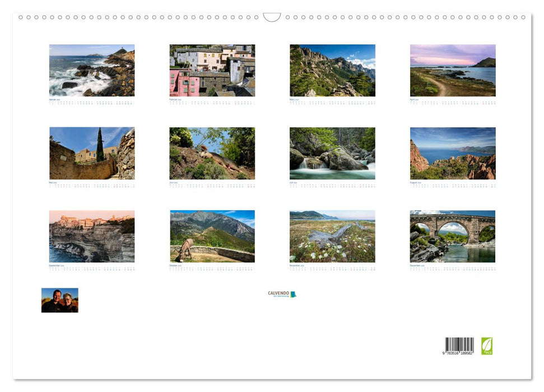The width and height of the screenshot is (544, 392).
Task: Open the February colorful village houses photo
Action: [x=212, y=71]
